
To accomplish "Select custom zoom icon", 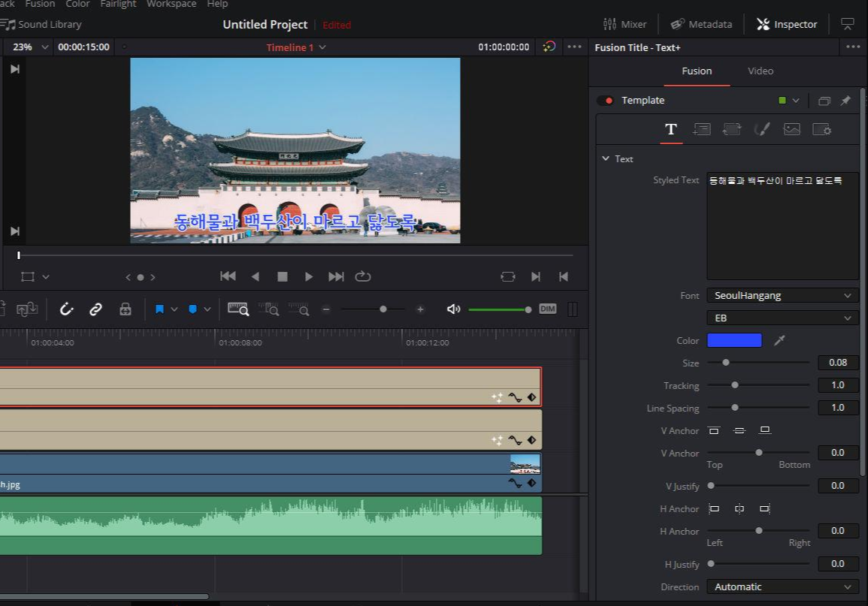I will (299, 309).
